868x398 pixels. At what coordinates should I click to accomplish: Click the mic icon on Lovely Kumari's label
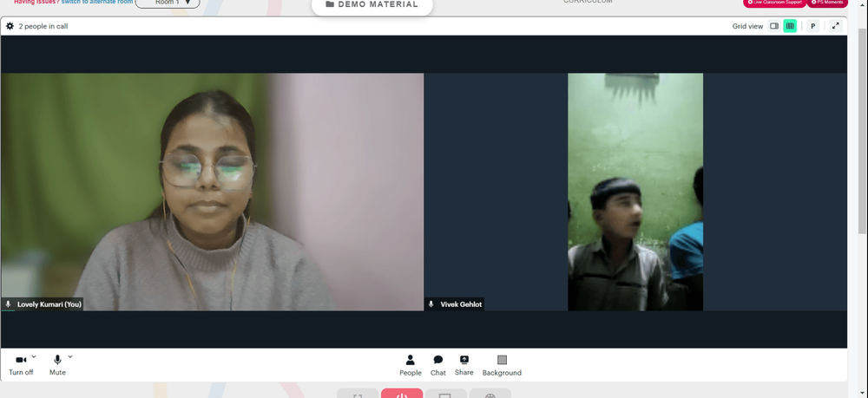click(x=9, y=304)
